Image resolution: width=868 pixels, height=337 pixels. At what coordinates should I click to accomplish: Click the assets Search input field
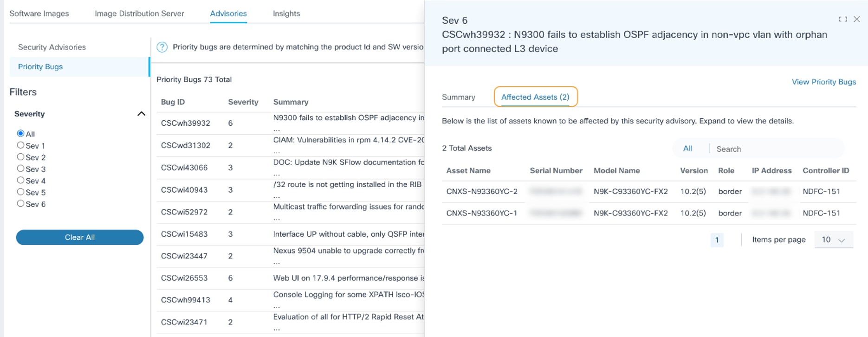click(775, 149)
